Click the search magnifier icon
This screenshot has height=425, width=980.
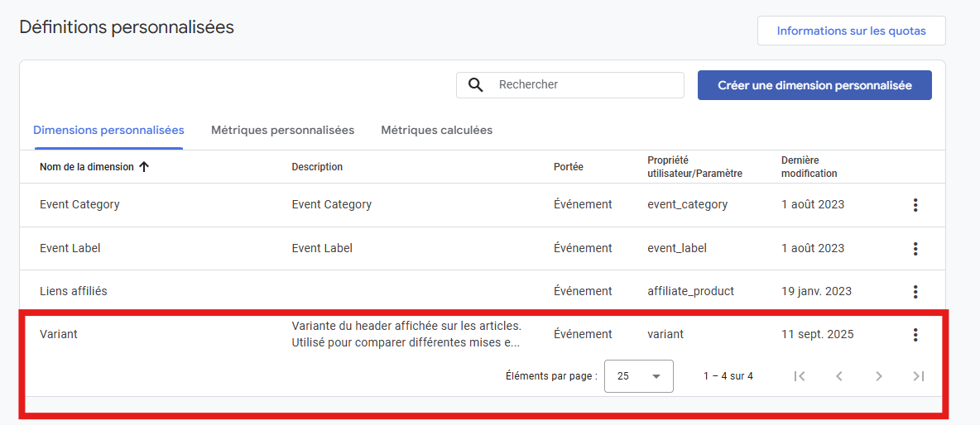tap(475, 85)
